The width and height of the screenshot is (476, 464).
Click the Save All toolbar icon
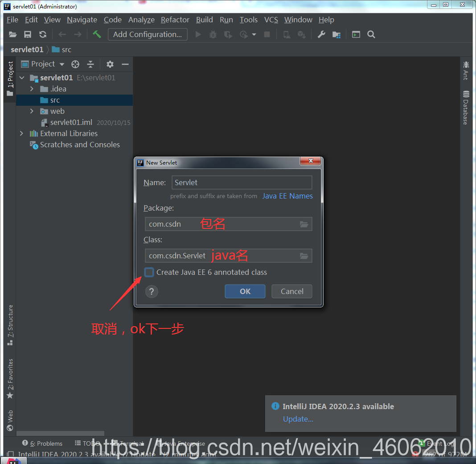click(28, 34)
